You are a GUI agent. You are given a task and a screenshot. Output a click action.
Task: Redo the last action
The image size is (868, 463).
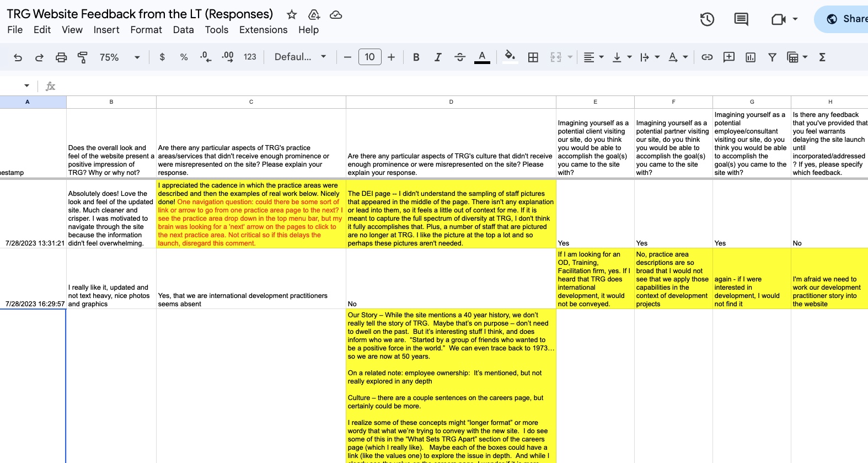(39, 57)
